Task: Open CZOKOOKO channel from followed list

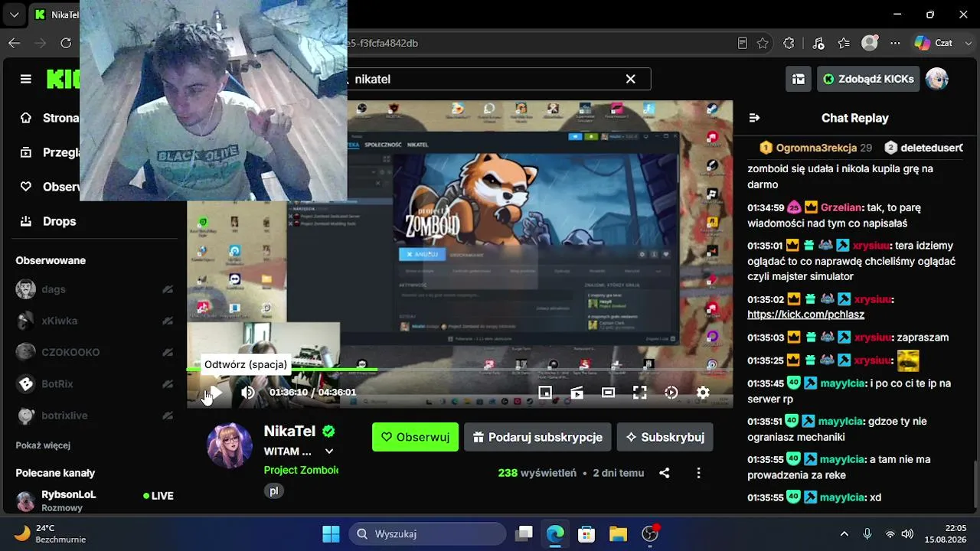Action: click(94, 352)
